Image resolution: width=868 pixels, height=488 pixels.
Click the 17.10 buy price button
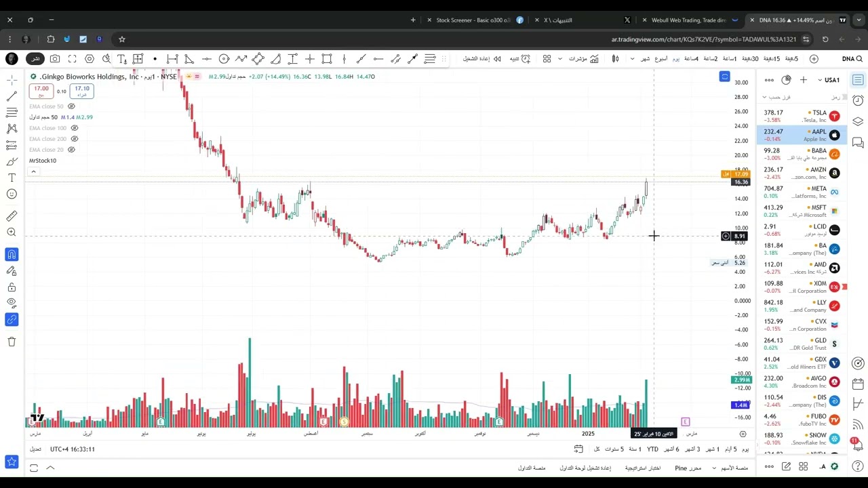click(x=82, y=91)
